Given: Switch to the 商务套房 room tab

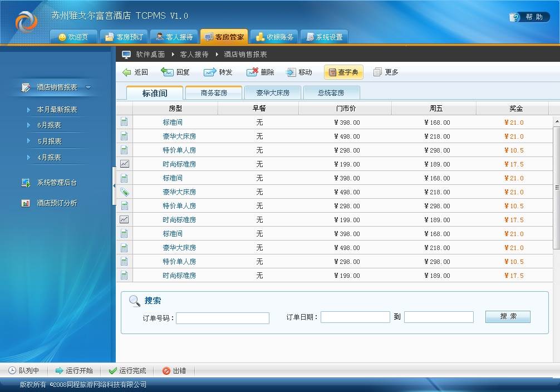Looking at the screenshot, I should coord(214,93).
